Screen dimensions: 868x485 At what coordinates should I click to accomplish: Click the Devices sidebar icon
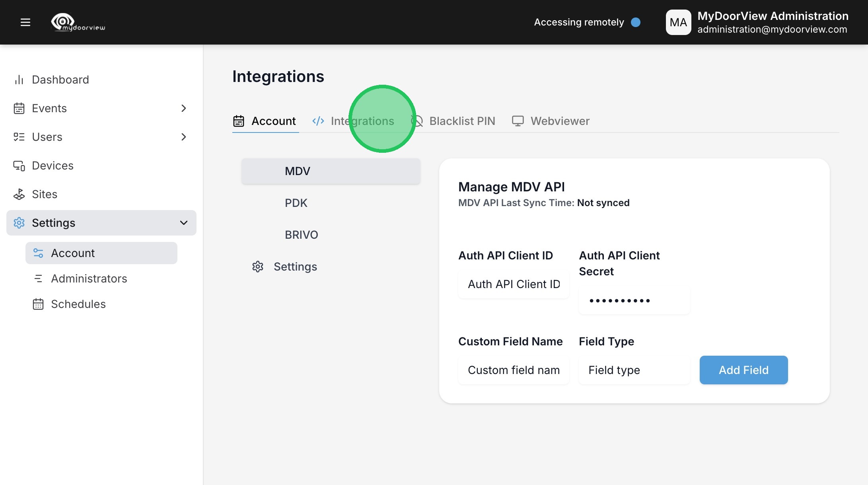pyautogui.click(x=19, y=166)
